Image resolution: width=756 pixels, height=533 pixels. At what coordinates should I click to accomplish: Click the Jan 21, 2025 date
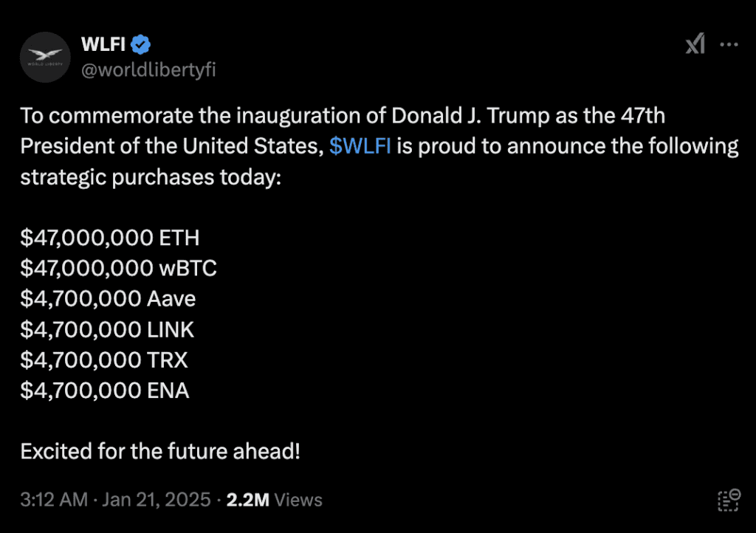[x=158, y=500]
